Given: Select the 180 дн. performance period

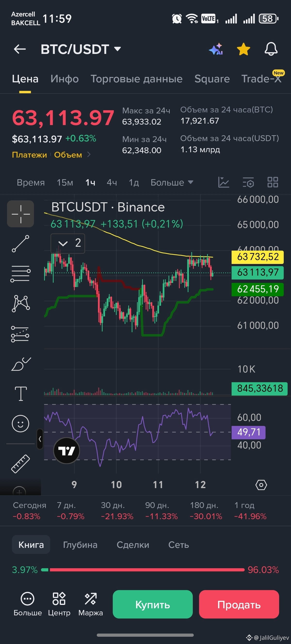Looking at the screenshot, I should click(206, 510).
